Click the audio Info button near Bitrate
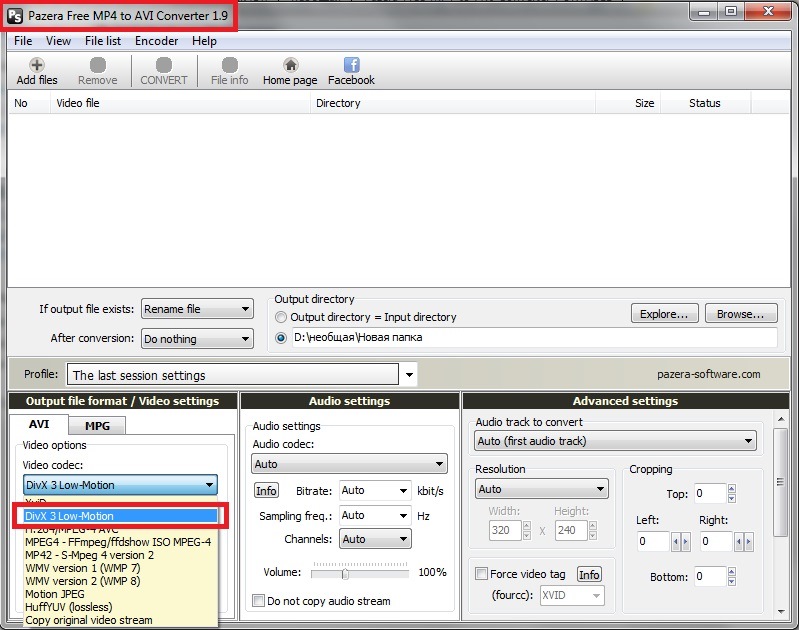The image size is (799, 630). pyautogui.click(x=266, y=490)
